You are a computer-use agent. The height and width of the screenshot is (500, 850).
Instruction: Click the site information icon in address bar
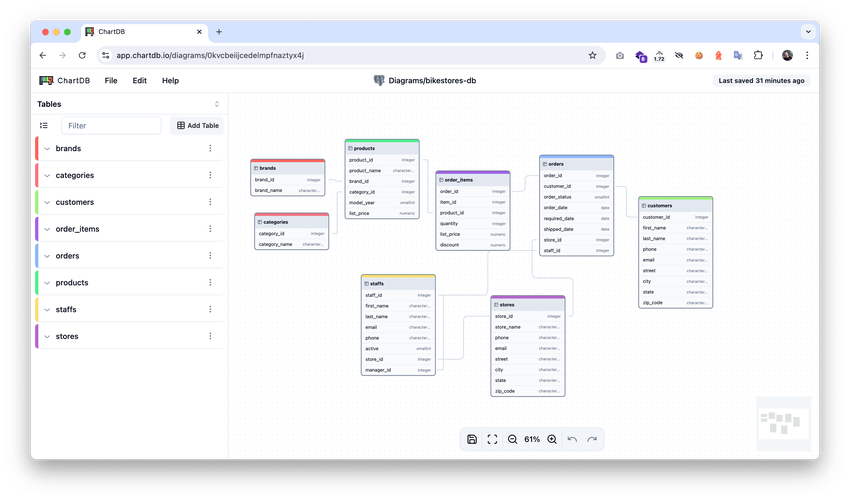(106, 55)
